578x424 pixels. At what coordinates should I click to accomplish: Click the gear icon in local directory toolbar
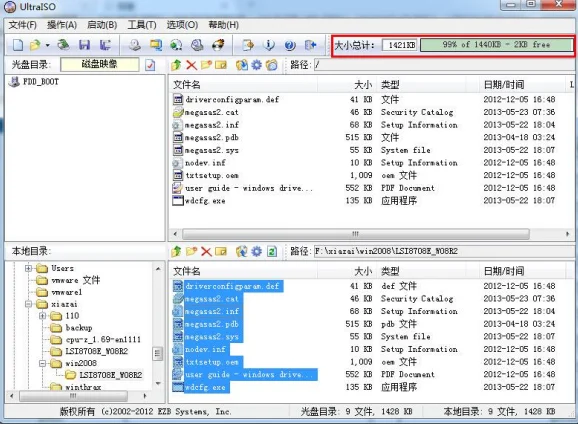click(x=257, y=251)
